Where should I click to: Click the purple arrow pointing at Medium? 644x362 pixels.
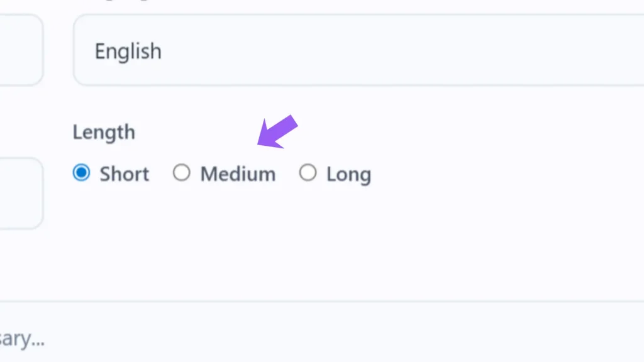(x=277, y=132)
